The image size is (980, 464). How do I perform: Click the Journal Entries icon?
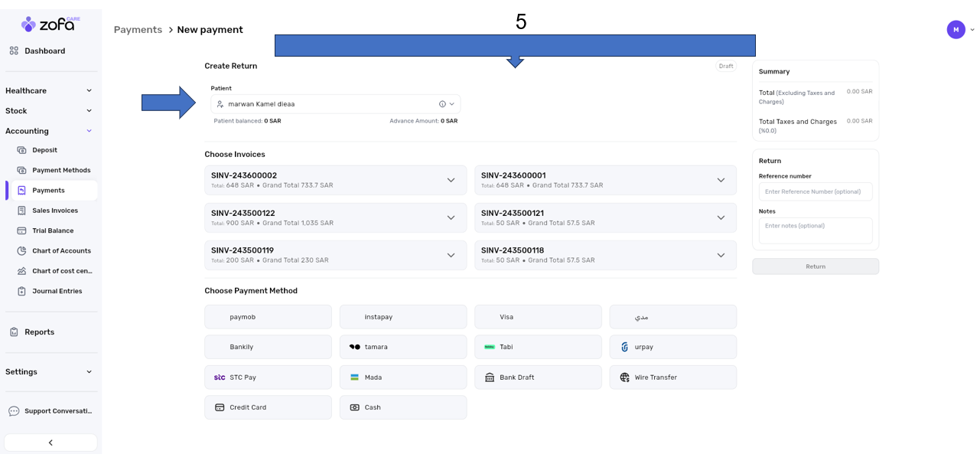pos(21,291)
